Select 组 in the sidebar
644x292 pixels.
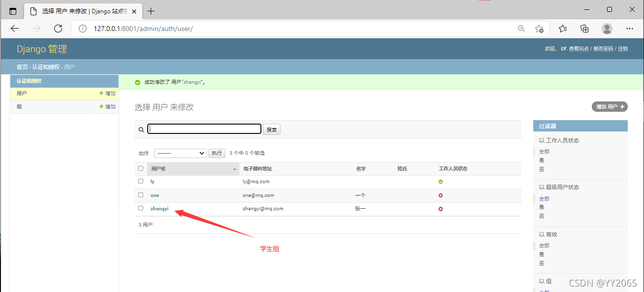click(19, 106)
